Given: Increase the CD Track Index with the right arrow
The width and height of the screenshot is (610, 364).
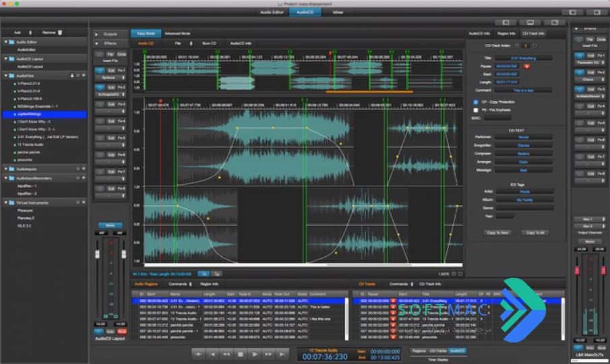Looking at the screenshot, I should pos(535,46).
